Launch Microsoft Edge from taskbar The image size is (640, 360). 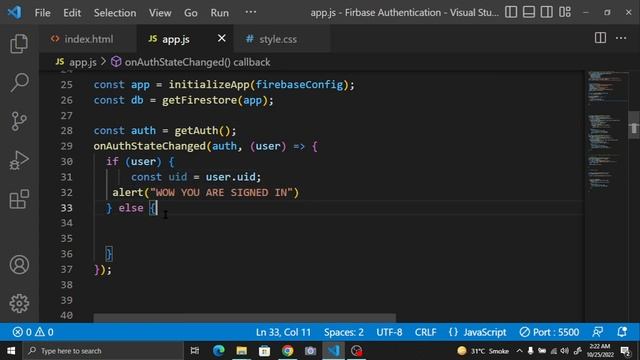coord(218,351)
